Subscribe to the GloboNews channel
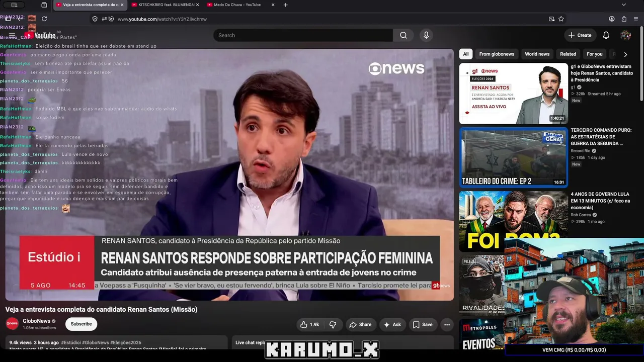Viewport: 644px width, 362px height. [x=81, y=324]
